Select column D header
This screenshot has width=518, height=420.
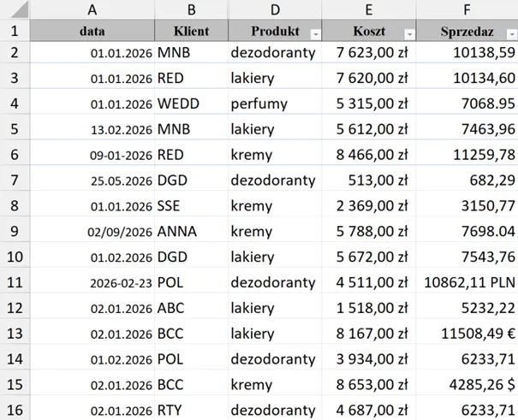click(275, 10)
